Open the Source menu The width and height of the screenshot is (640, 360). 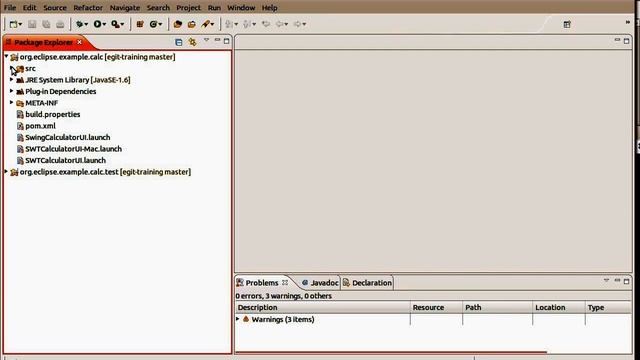pyautogui.click(x=55, y=8)
